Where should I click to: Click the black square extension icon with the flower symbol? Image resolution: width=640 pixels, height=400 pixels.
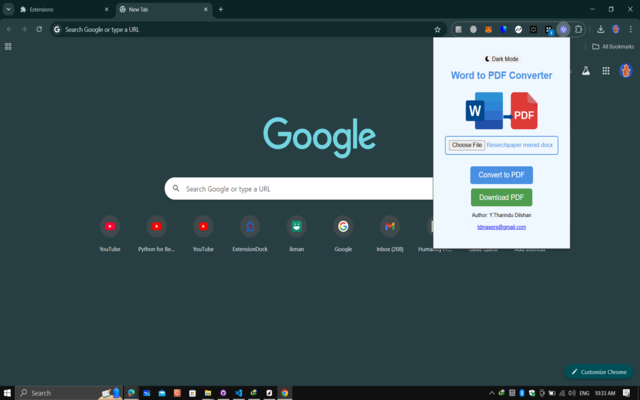point(533,29)
